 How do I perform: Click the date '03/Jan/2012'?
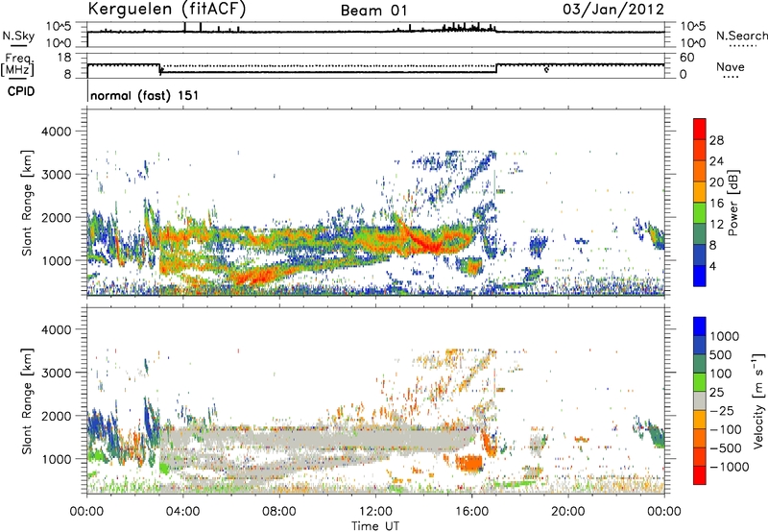coord(613,9)
